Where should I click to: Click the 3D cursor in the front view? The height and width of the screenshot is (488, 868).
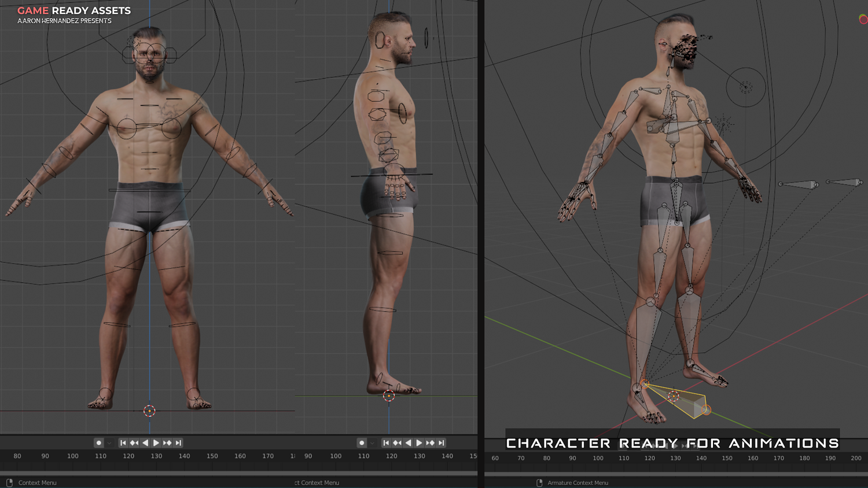click(x=149, y=411)
